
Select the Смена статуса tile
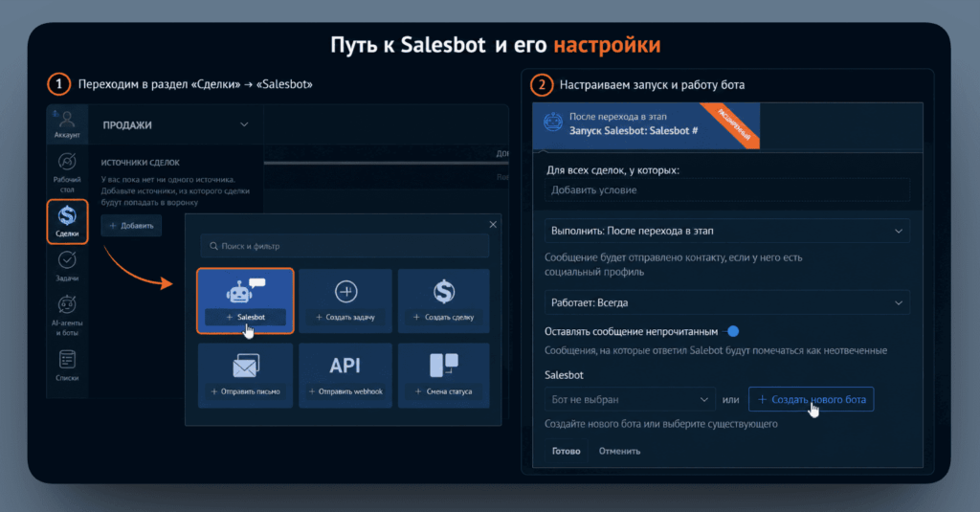click(444, 375)
